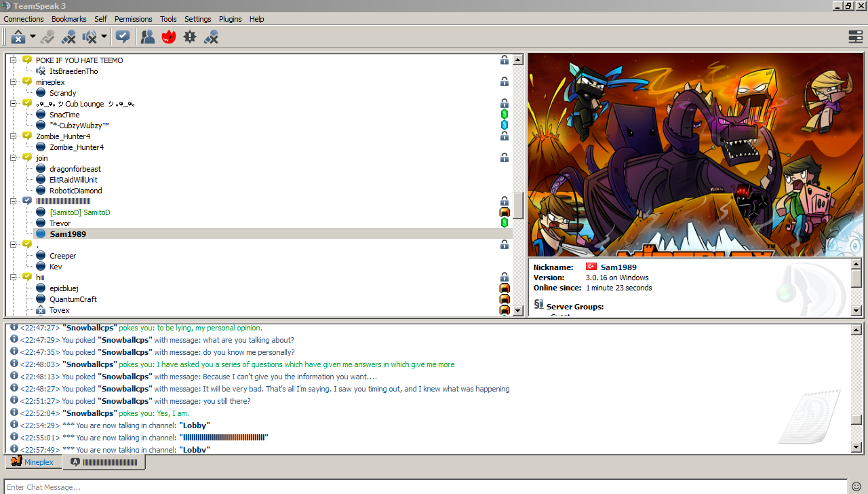
Task: Open the Self menu
Action: (x=101, y=19)
